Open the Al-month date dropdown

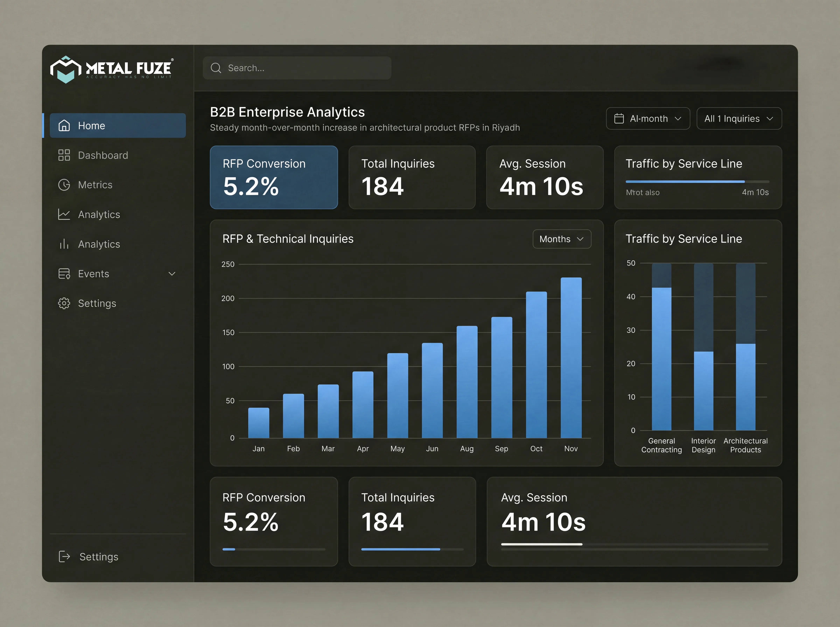(x=648, y=118)
